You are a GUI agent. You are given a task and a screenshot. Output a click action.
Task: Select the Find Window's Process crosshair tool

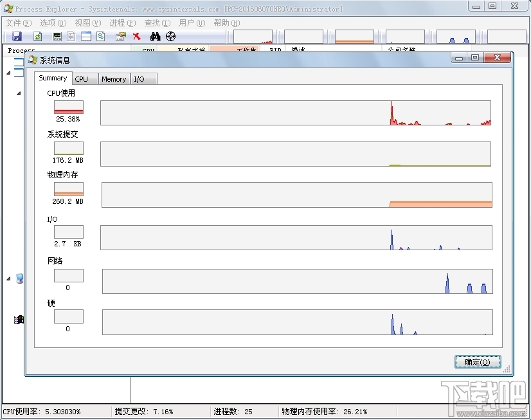pyautogui.click(x=171, y=37)
